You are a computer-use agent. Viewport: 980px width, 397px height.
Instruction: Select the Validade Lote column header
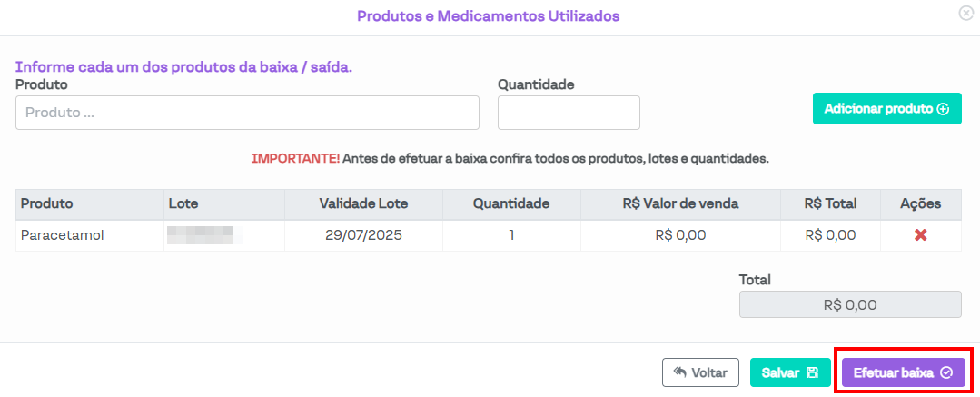pyautogui.click(x=362, y=203)
